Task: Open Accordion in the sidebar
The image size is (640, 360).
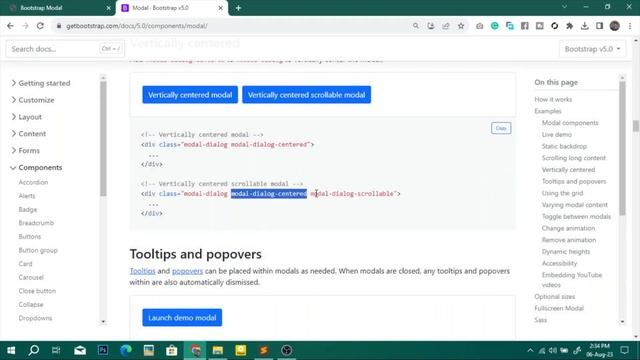Action: click(33, 182)
